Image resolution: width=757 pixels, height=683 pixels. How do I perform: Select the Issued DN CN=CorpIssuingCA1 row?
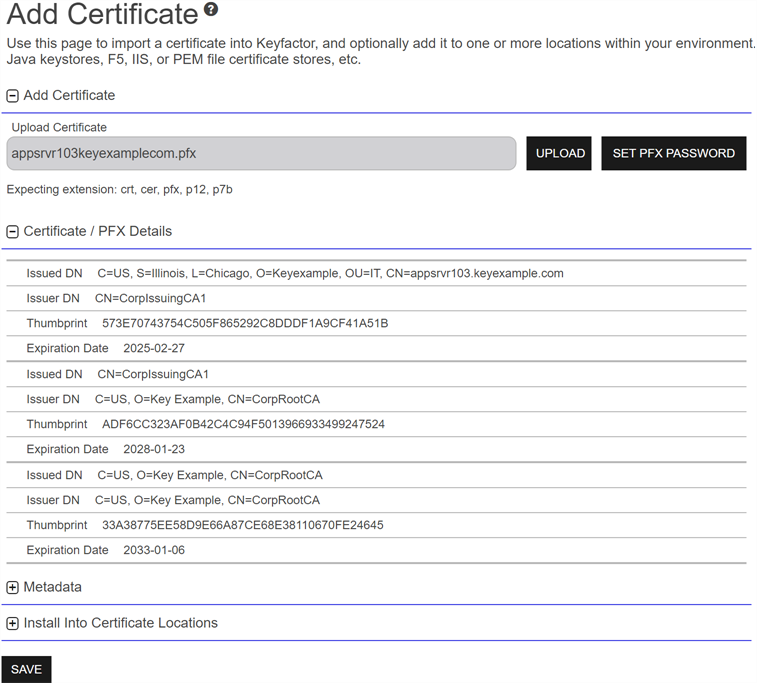click(x=153, y=374)
